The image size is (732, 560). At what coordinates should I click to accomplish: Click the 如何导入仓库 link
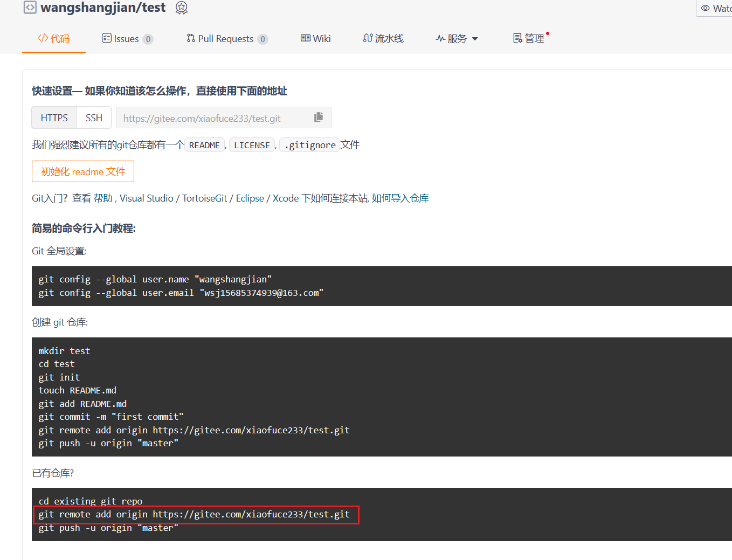400,198
